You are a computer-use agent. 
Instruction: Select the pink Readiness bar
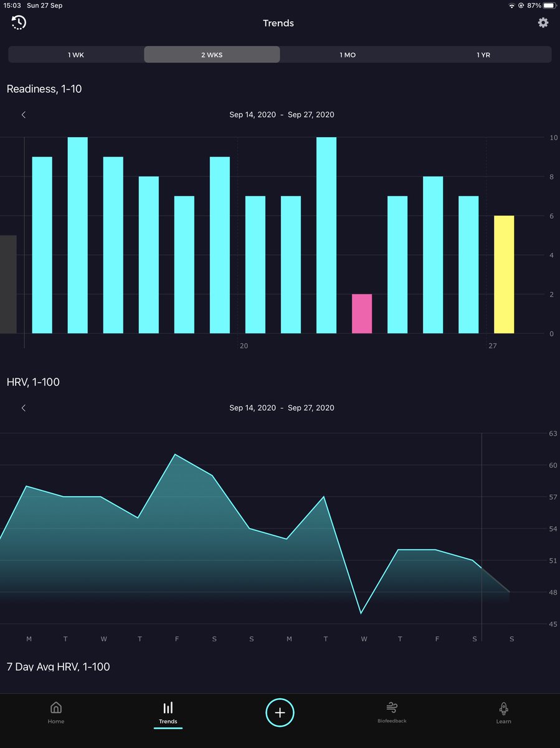point(362,312)
